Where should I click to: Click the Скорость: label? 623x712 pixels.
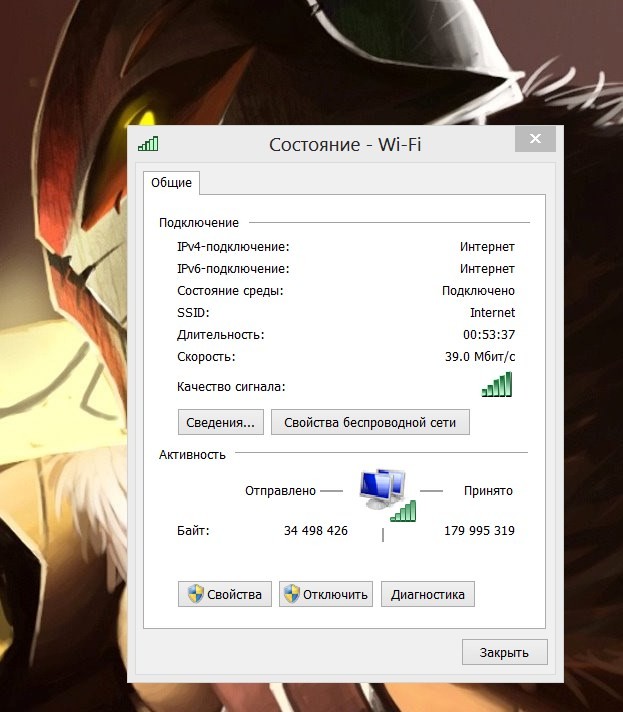coord(206,356)
